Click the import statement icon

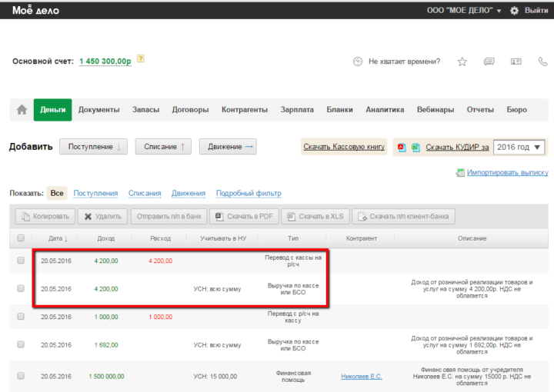click(459, 172)
